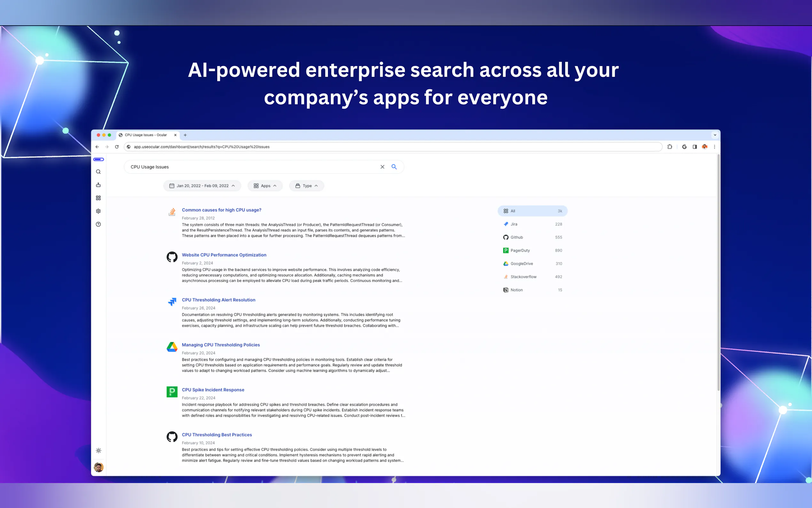Toggle light/dark theme sun icon

[98, 450]
